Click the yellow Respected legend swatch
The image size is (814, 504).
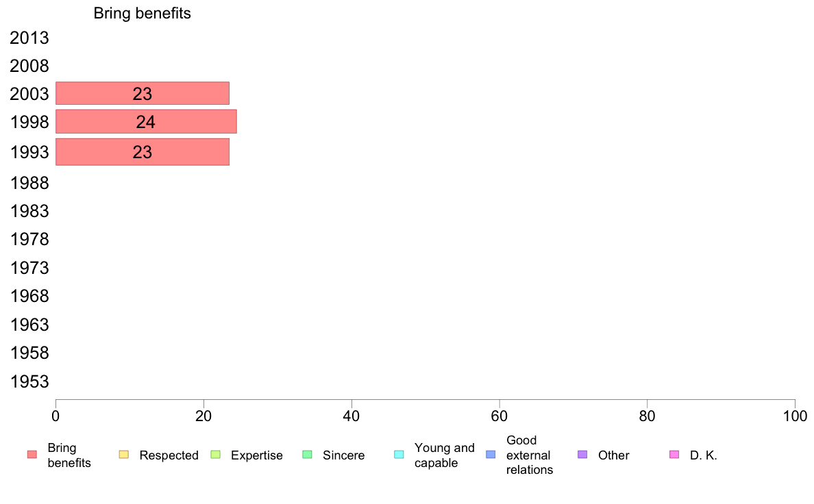[123, 455]
